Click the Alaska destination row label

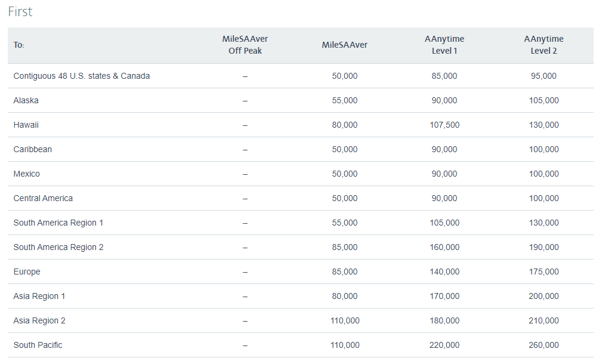[x=26, y=100]
